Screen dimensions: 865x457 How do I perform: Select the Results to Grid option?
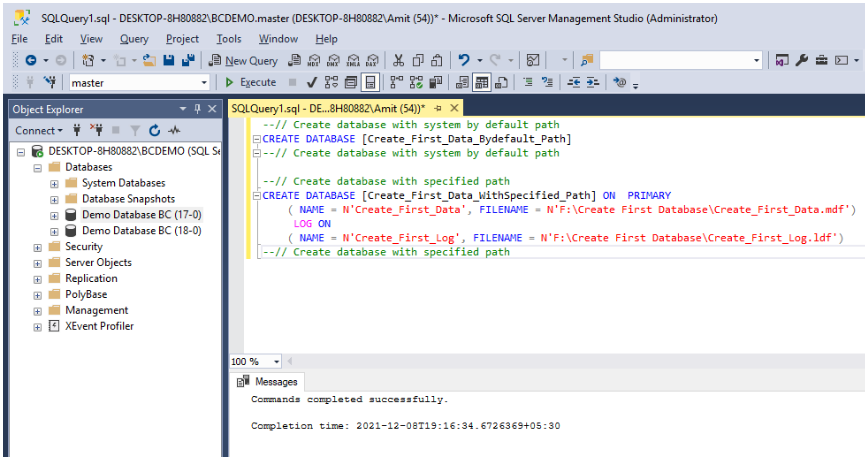tap(482, 82)
